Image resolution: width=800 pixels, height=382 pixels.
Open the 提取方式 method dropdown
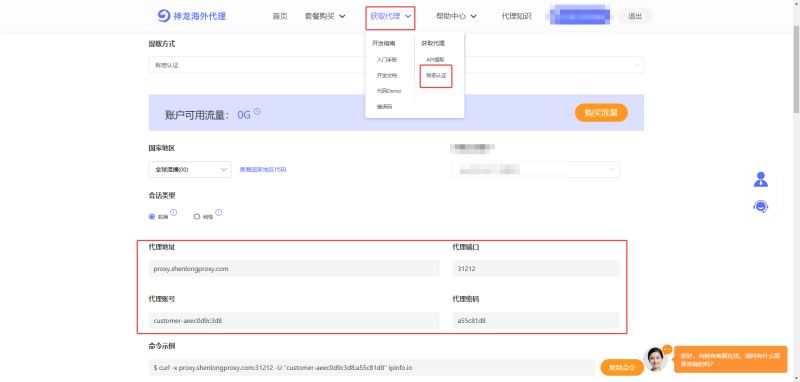point(396,65)
